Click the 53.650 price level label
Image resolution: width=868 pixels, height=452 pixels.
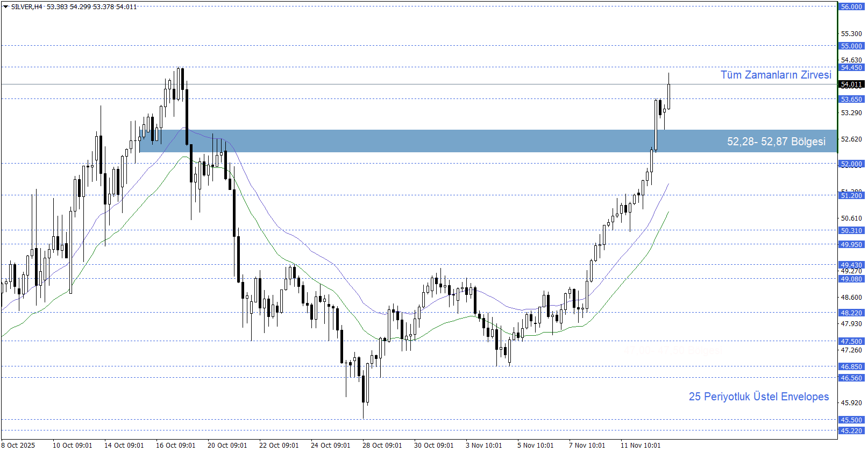click(851, 100)
